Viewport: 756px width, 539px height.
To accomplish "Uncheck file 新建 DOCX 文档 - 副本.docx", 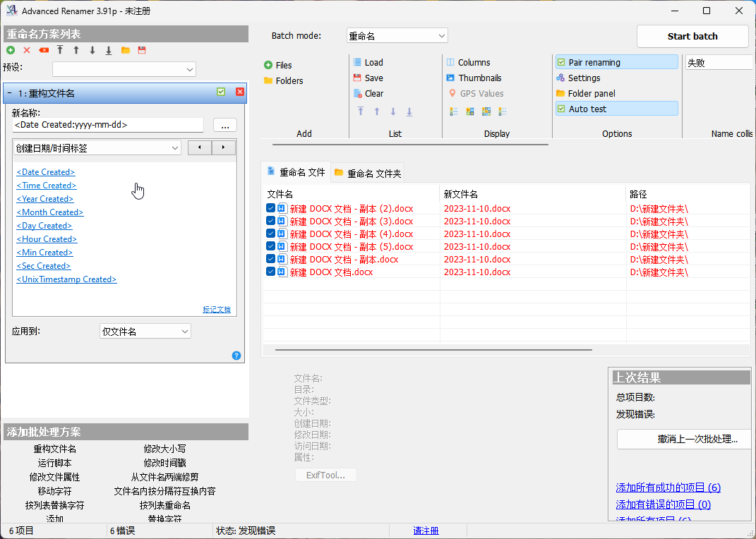I will [270, 259].
